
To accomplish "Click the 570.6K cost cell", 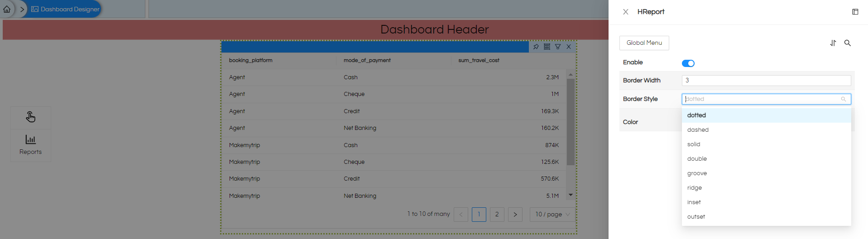I will [x=550, y=179].
